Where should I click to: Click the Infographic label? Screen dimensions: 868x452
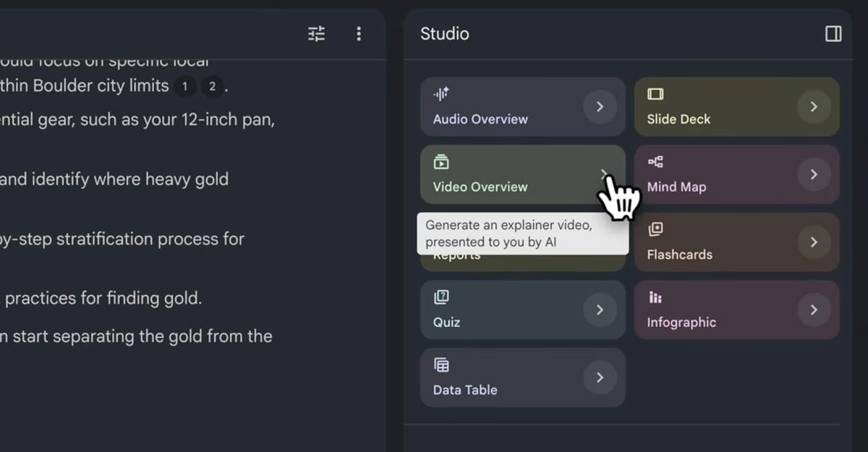[x=681, y=323]
